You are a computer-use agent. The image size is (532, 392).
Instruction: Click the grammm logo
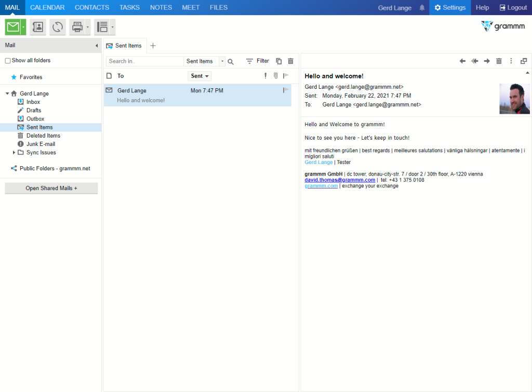click(x=503, y=26)
